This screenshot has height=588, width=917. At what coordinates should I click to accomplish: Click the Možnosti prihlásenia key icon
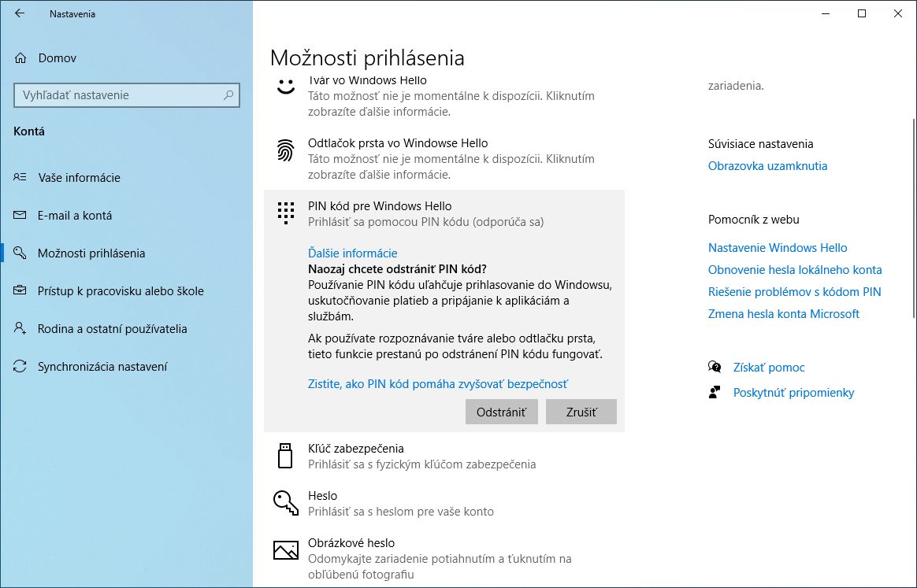click(x=20, y=253)
